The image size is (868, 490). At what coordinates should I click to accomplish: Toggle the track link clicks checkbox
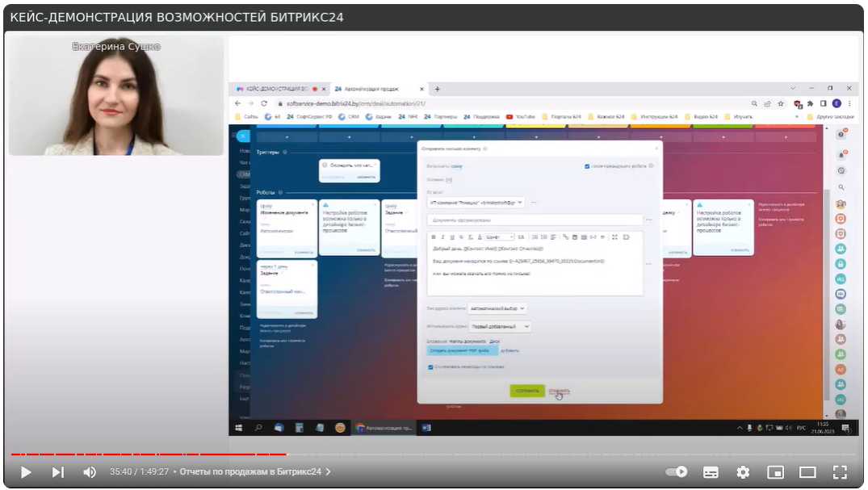[x=430, y=366]
